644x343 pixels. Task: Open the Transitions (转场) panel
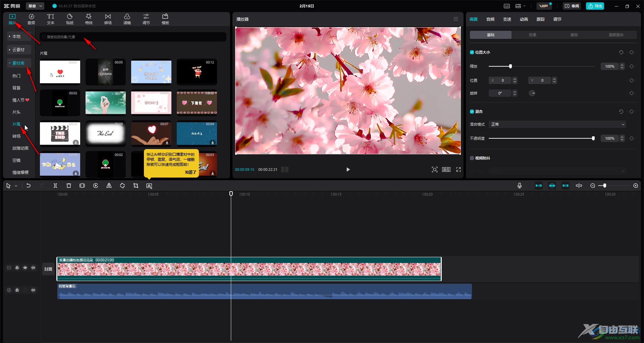[x=108, y=19]
